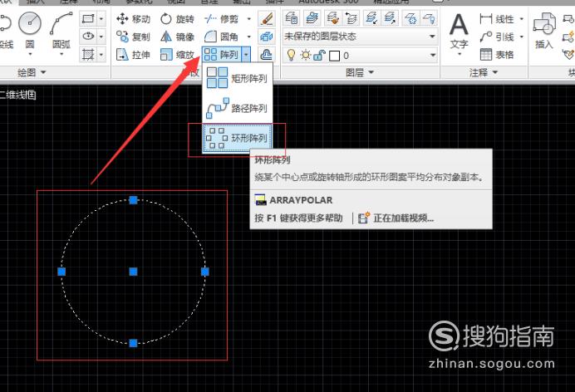
Task: Choose the Hatch tool icon
Action: (88, 55)
